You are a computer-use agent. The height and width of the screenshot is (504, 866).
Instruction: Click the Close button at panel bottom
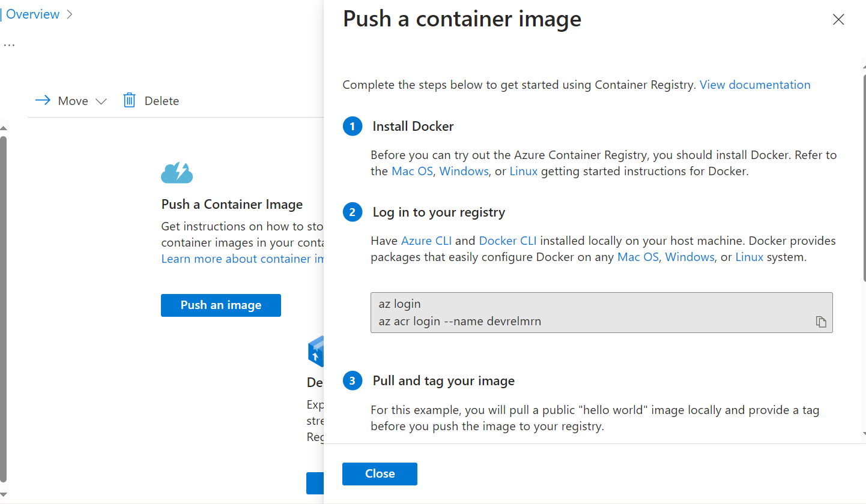click(x=380, y=474)
